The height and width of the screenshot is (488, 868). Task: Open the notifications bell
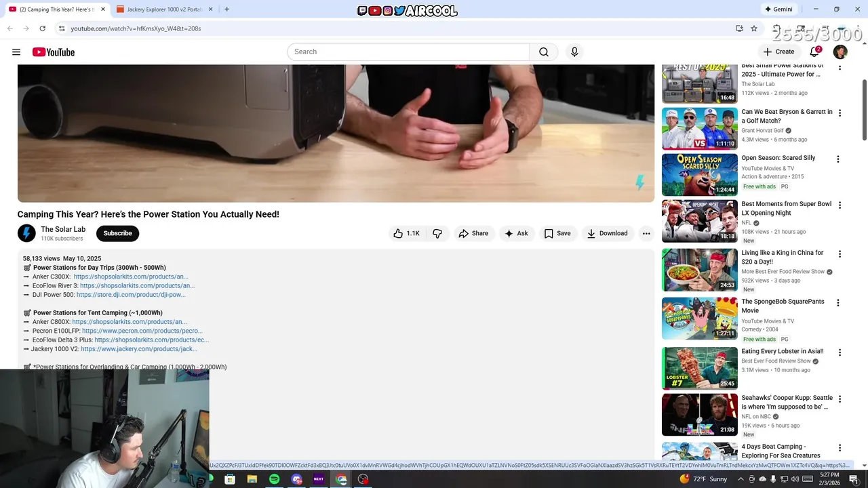(x=815, y=52)
